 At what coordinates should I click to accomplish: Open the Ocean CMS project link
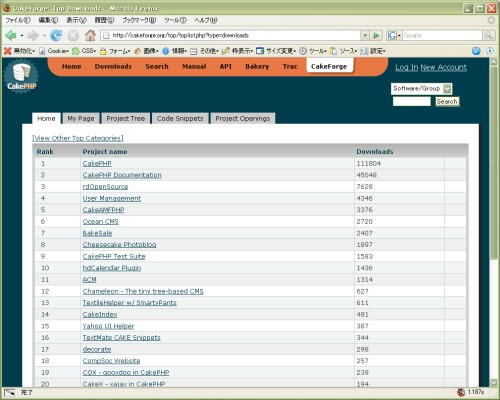click(x=101, y=221)
